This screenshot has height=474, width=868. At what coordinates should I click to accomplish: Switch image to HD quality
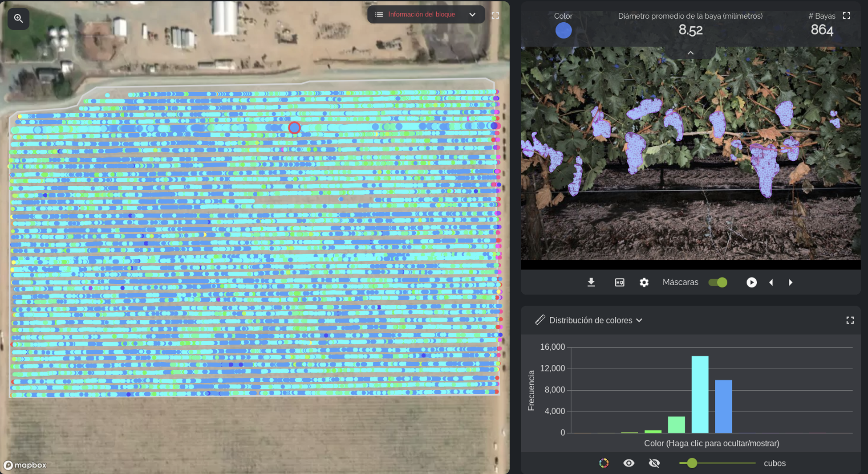coord(619,282)
